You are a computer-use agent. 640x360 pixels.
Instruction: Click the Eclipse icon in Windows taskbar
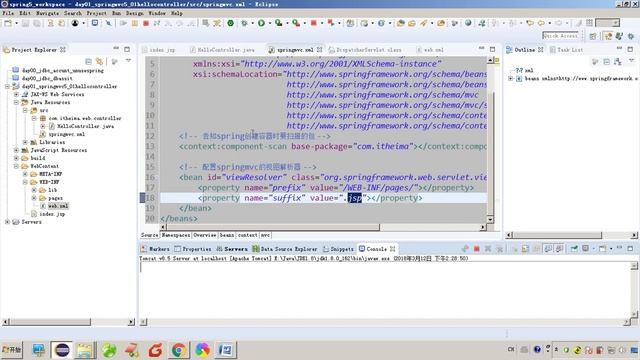coord(62,350)
